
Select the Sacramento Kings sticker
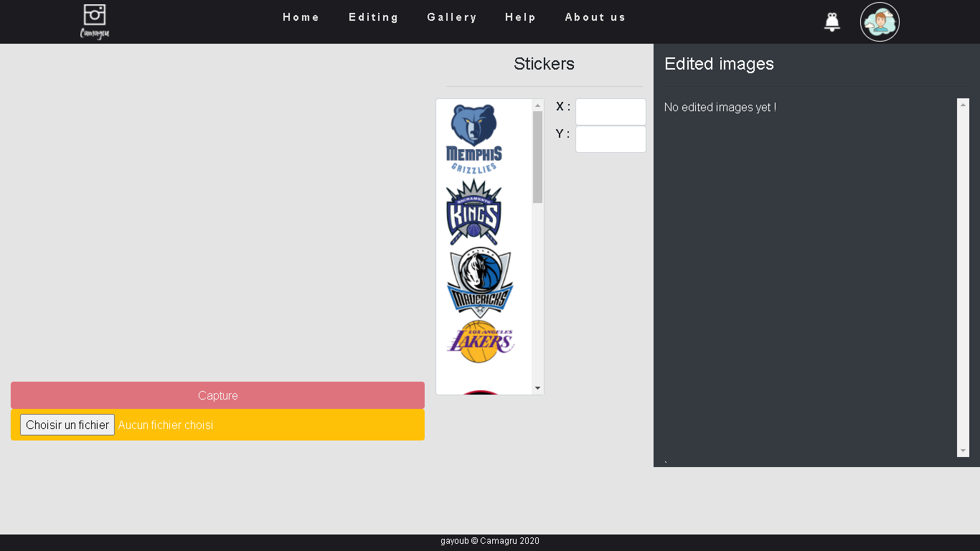474,212
